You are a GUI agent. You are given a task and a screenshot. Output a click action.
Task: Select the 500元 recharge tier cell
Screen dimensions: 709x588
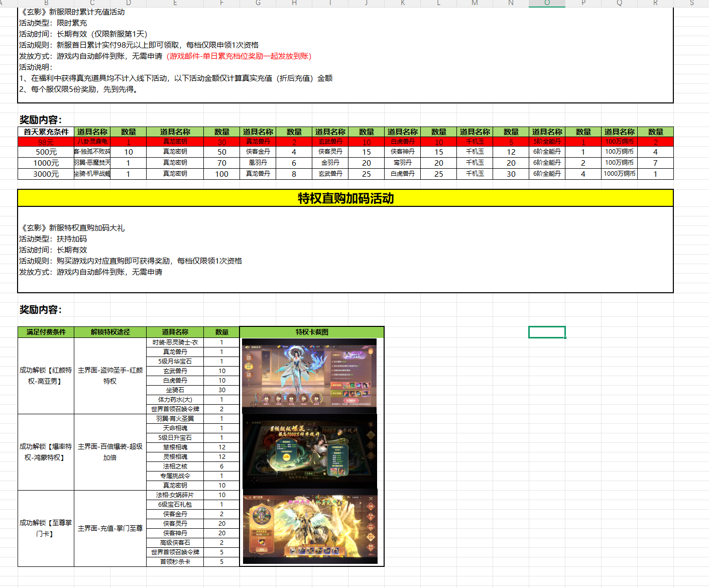46,152
